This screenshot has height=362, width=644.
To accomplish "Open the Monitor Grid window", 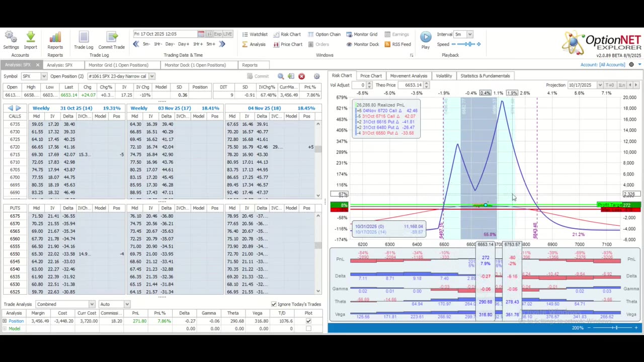I will pos(361,34).
